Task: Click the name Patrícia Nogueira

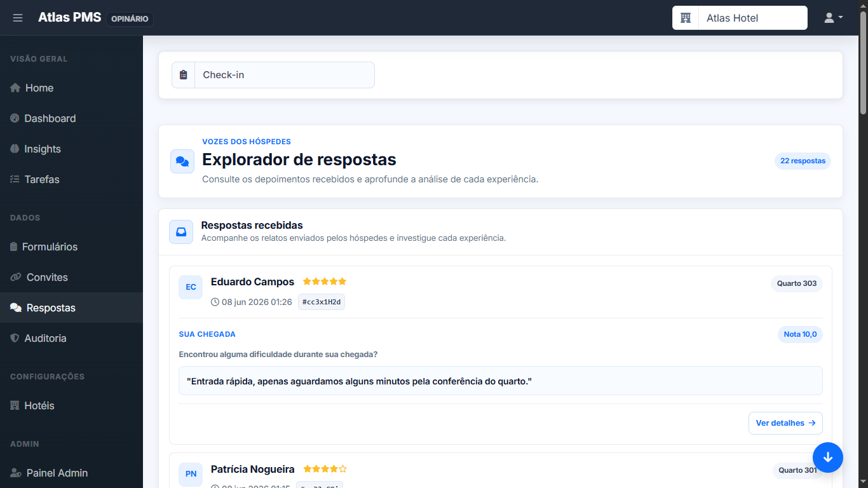Action: point(253,470)
